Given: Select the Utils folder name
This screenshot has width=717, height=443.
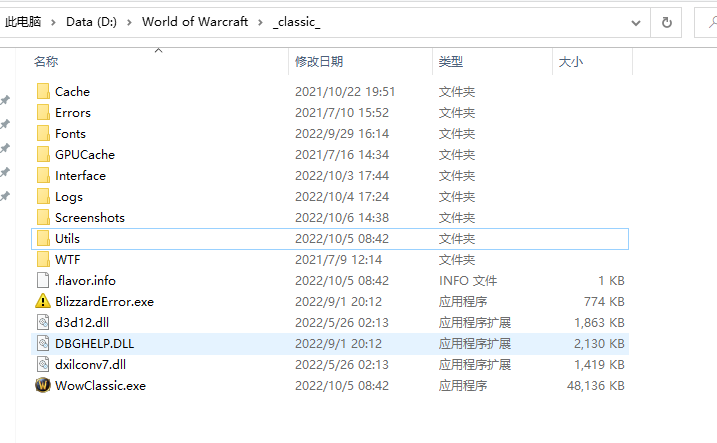Looking at the screenshot, I should pyautogui.click(x=67, y=238).
